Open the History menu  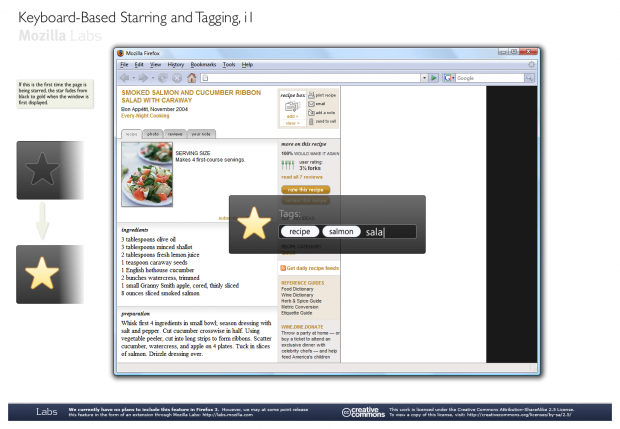[176, 64]
